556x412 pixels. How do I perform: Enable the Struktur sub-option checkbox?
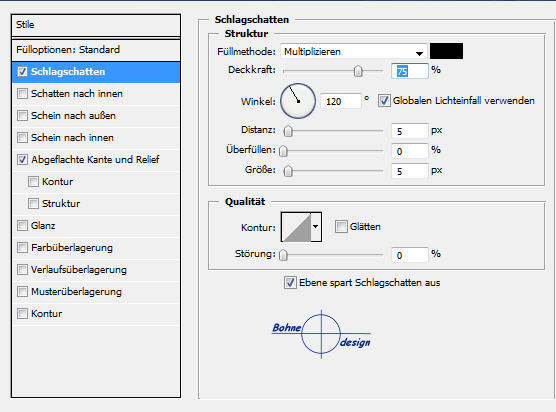point(33,204)
